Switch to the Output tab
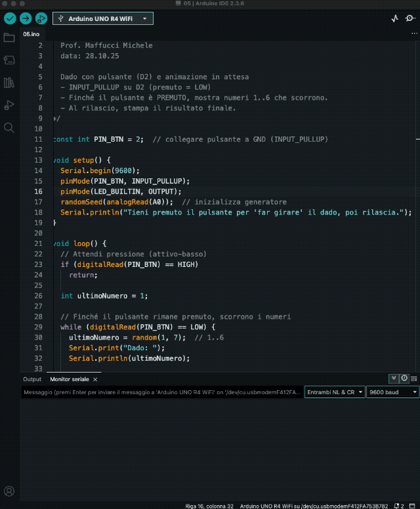The image size is (420, 509). 32,379
